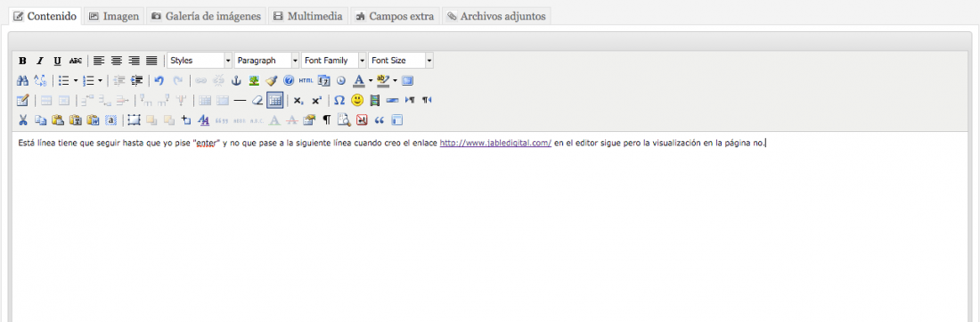Select all content icon
The height and width of the screenshot is (322, 980).
110,120
